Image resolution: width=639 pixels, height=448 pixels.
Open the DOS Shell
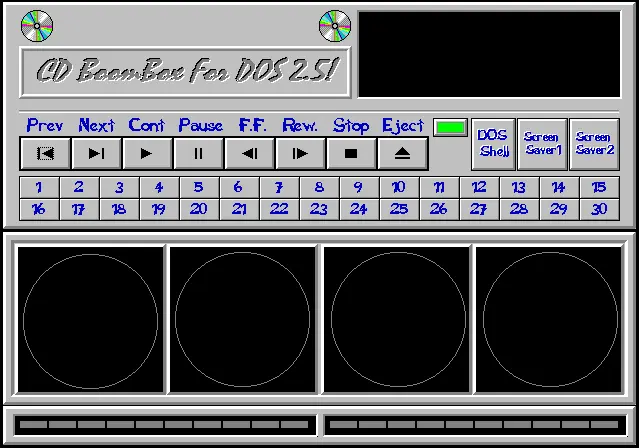tap(492, 144)
